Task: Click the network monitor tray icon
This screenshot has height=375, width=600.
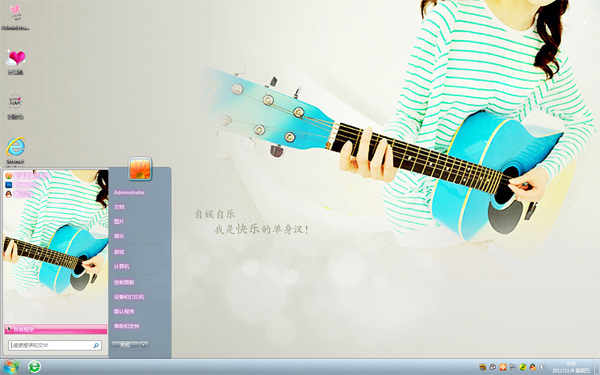Action: [x=513, y=367]
